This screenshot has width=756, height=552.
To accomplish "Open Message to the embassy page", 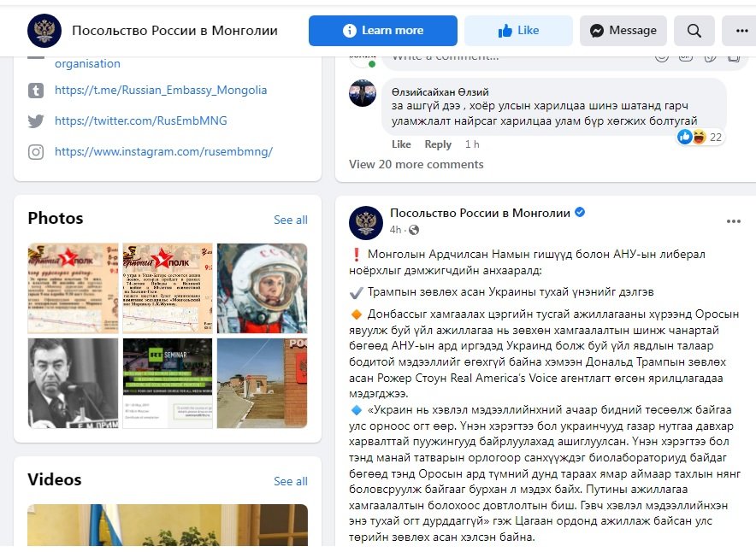I will pyautogui.click(x=623, y=31).
